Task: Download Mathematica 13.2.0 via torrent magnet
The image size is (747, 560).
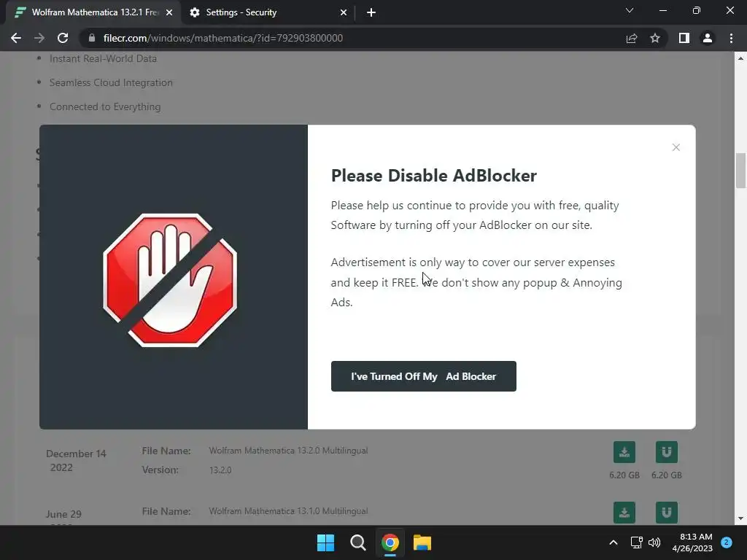Action: tap(667, 452)
